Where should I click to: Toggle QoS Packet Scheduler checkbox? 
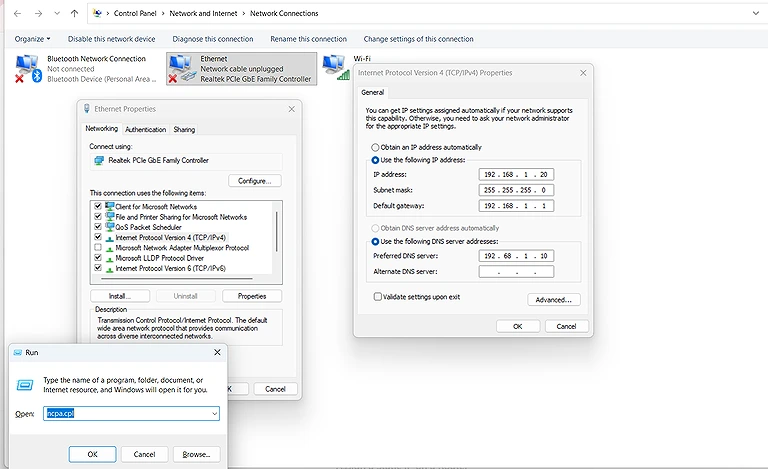[97, 227]
